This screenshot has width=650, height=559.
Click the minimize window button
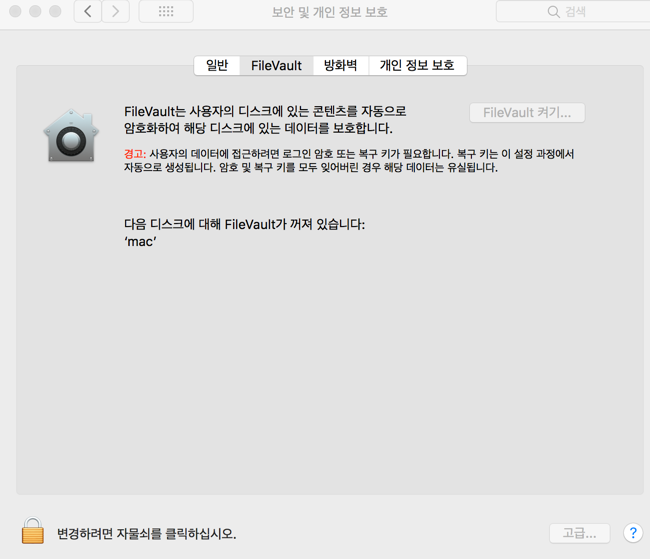(x=35, y=11)
